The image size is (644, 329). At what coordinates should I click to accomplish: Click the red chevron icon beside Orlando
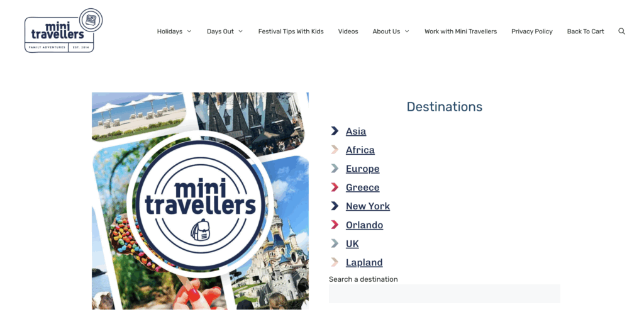click(x=335, y=225)
